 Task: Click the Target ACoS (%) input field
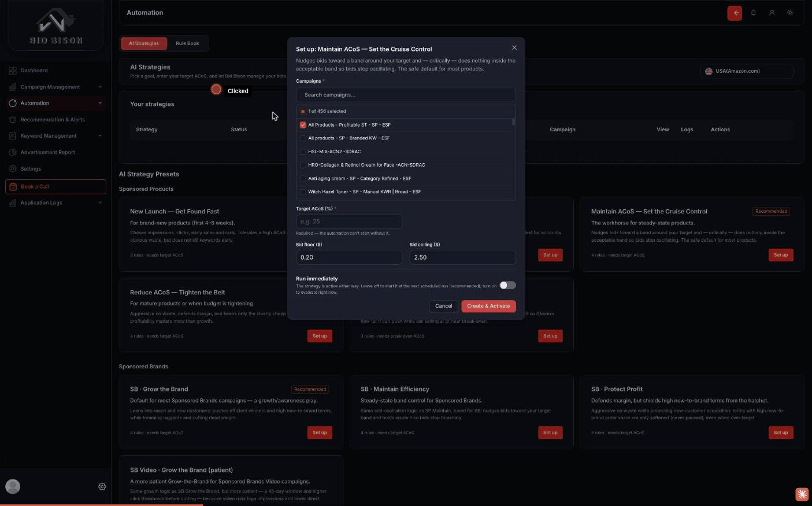349,221
